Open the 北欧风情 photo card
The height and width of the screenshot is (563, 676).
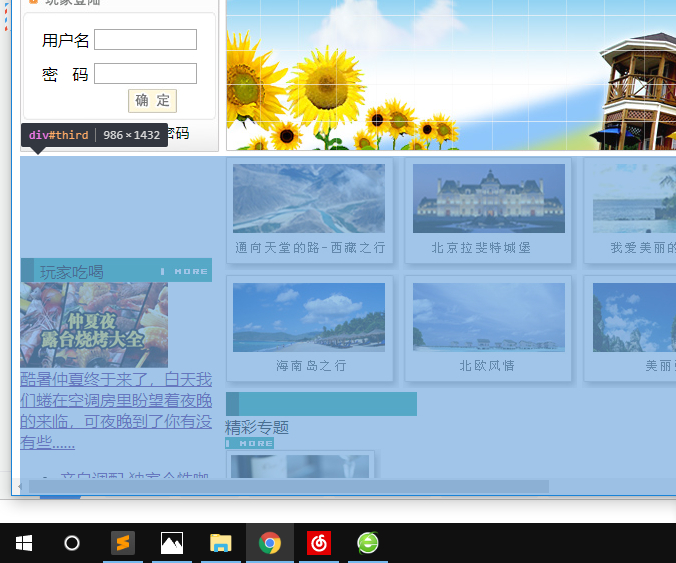tap(488, 328)
